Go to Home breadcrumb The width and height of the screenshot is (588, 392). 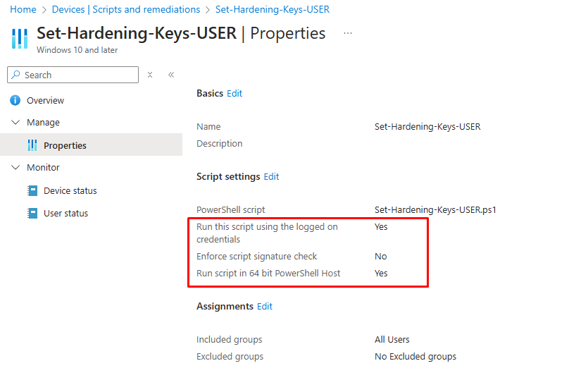point(23,9)
